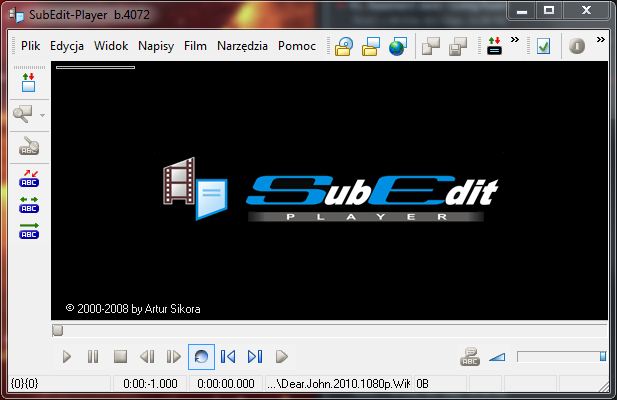Image resolution: width=617 pixels, height=400 pixels.
Task: Expand the far-right toolbar overflow chevron
Action: tap(600, 39)
